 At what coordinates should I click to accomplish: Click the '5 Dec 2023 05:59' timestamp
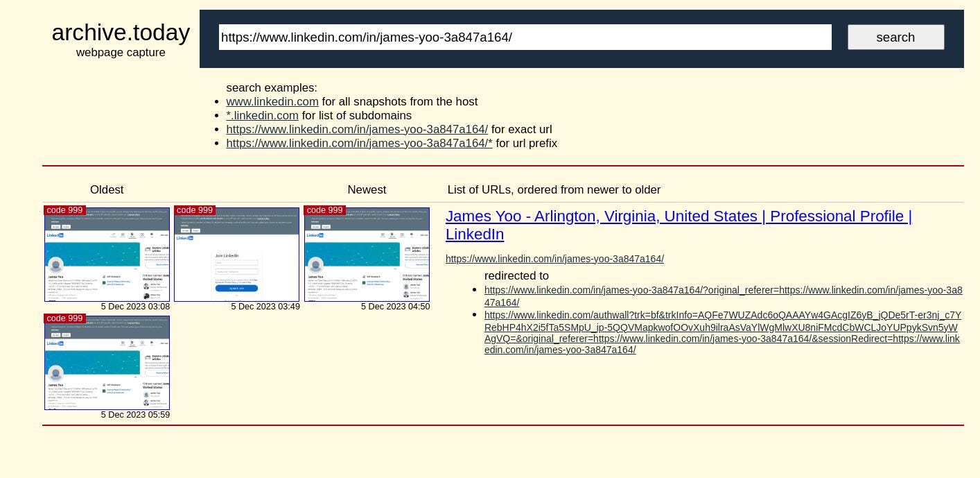tap(135, 415)
